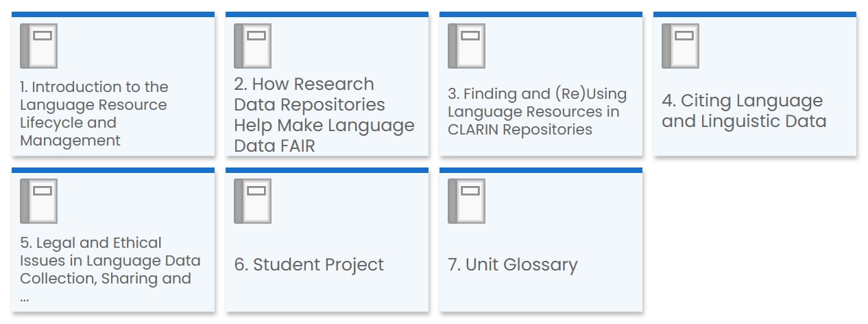Open the '6. Student Project' title link
This screenshot has width=868, height=324.
tap(309, 265)
